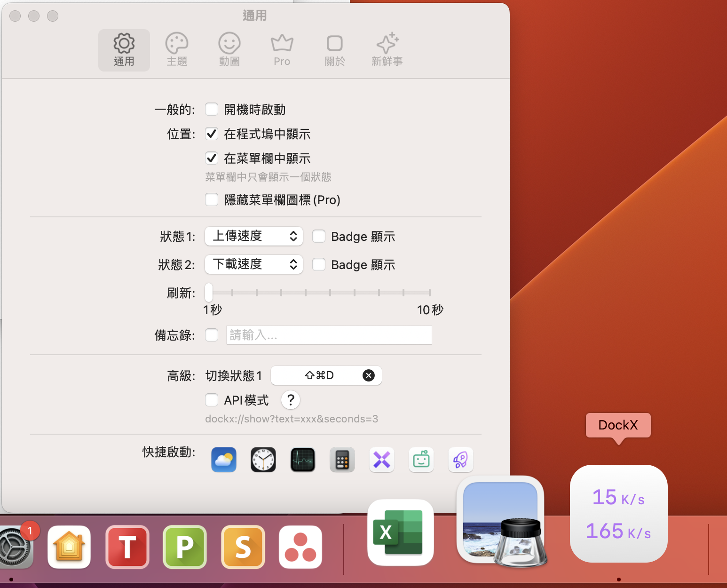The image size is (727, 588).
Task: Click the 刷新 interval slider handle
Action: (209, 292)
